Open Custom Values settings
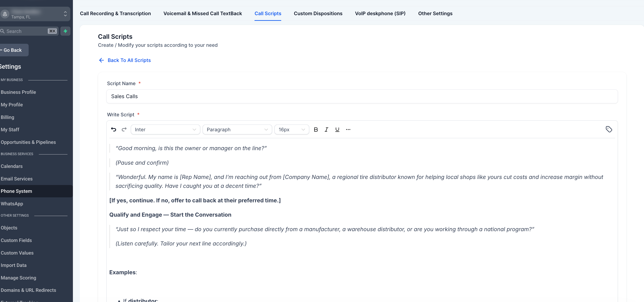This screenshot has height=302, width=644. point(17,253)
